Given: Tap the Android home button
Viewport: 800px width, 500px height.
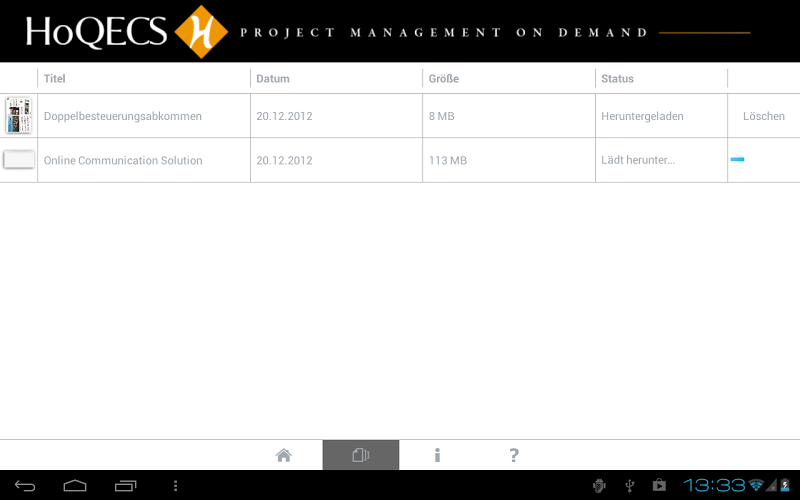Looking at the screenshot, I should coord(75,486).
